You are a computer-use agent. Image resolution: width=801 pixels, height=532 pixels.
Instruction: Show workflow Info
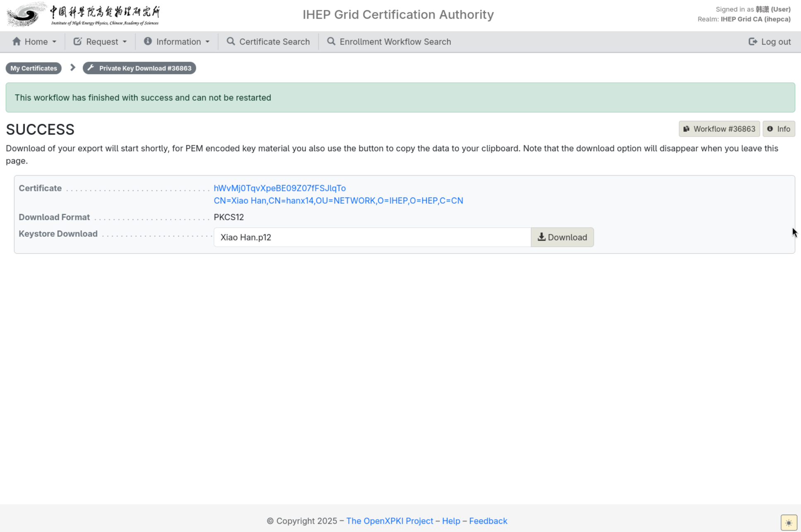[x=779, y=129]
